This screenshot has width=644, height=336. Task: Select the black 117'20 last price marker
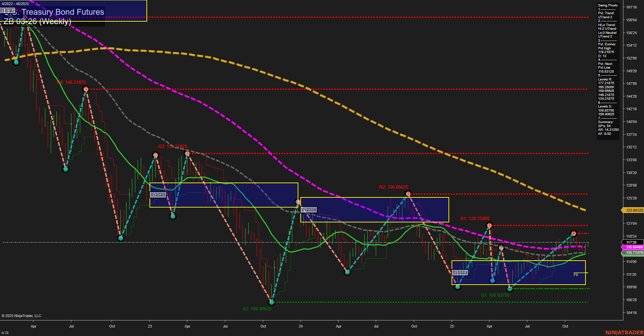631,242
